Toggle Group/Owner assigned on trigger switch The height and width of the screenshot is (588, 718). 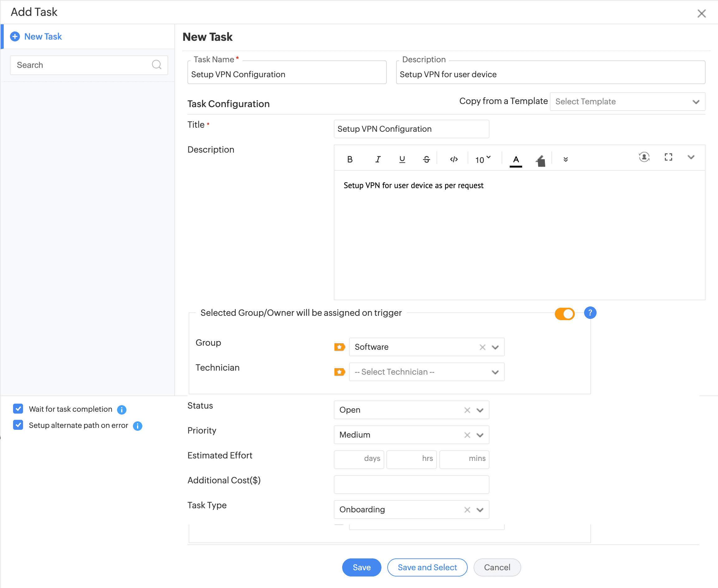[x=564, y=314]
